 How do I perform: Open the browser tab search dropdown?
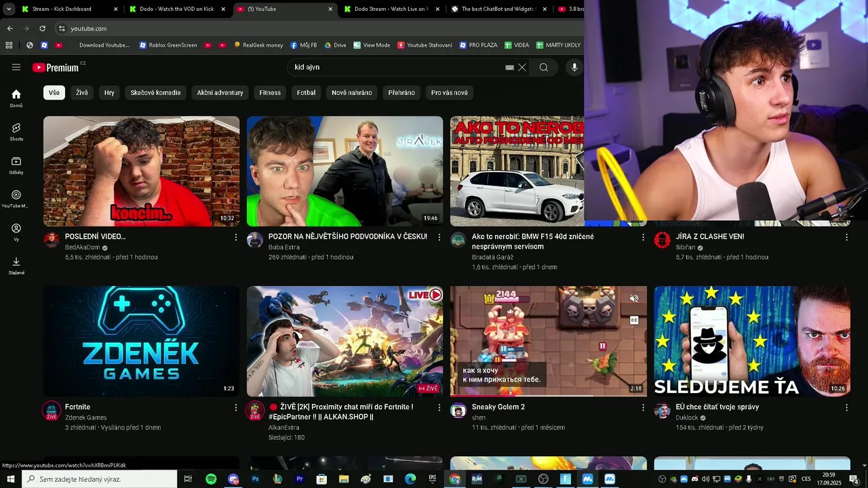pyautogui.click(x=9, y=9)
